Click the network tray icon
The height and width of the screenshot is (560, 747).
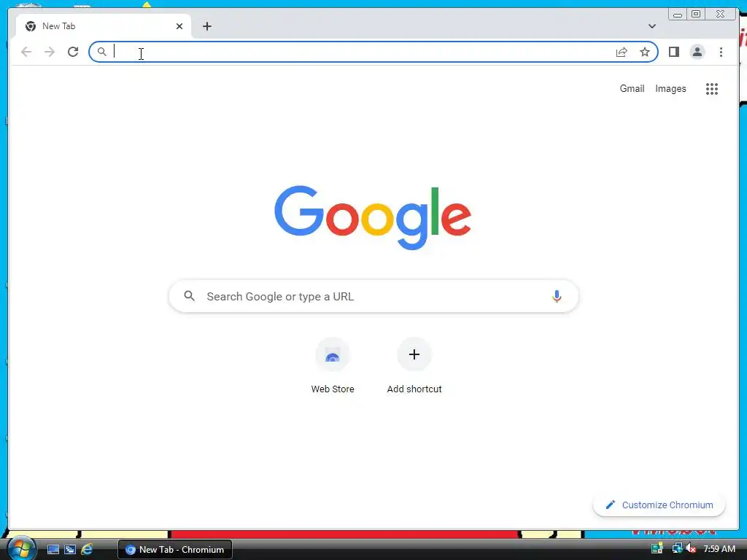[677, 548]
